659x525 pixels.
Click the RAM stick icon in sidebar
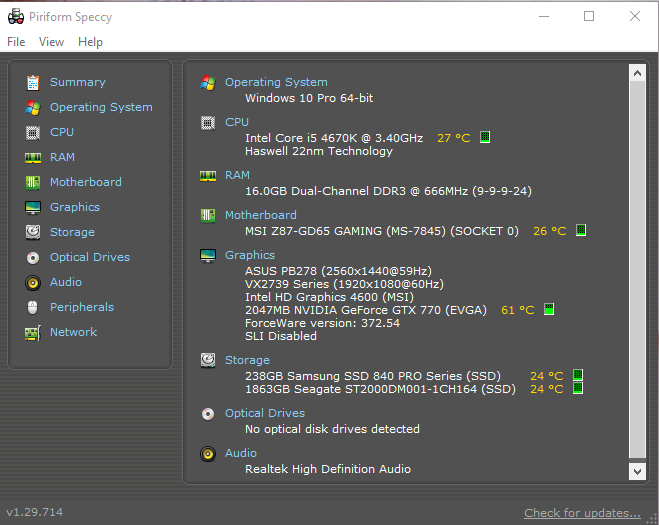(33, 158)
